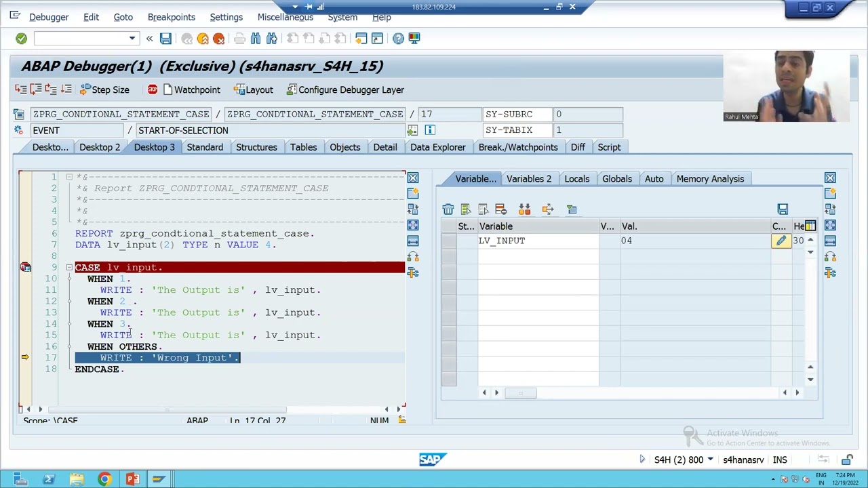
Task: Click the SY-SUBRC value field
Action: [588, 114]
